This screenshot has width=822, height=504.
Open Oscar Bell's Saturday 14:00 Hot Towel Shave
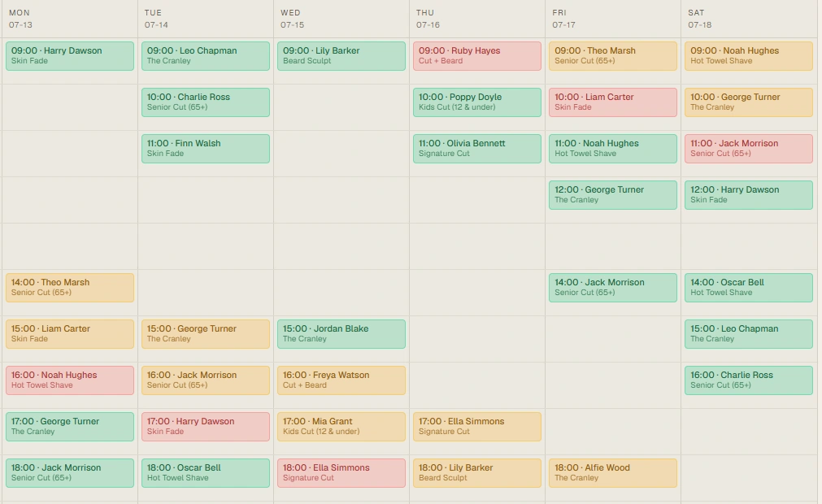point(749,288)
